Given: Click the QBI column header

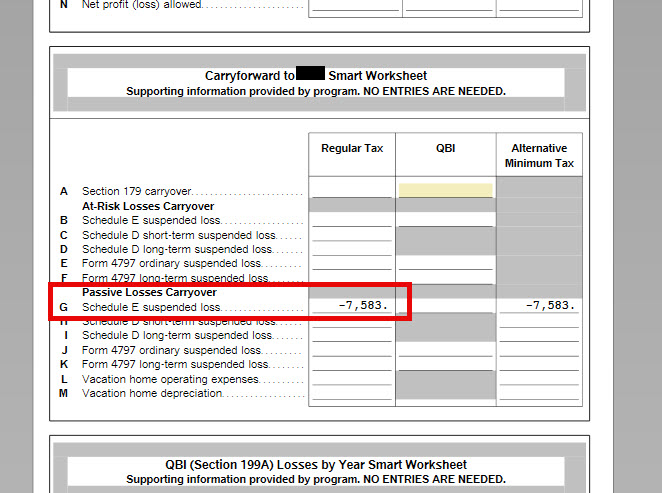Looking at the screenshot, I should (x=445, y=148).
